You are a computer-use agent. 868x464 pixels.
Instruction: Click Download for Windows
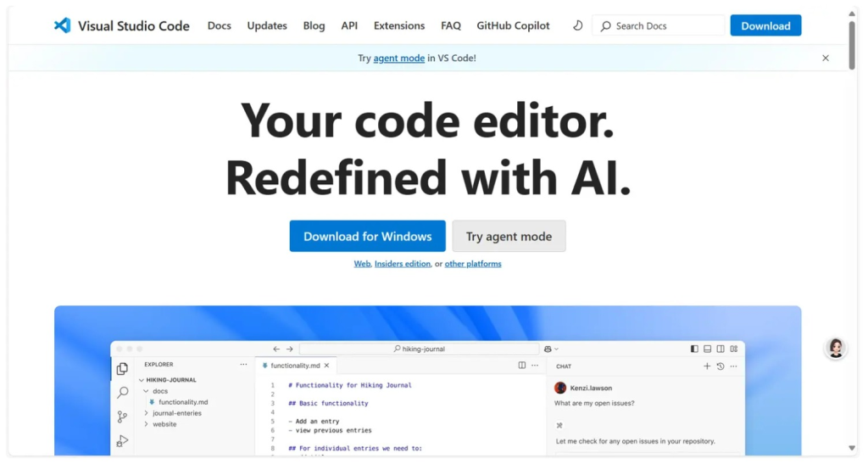coord(368,237)
